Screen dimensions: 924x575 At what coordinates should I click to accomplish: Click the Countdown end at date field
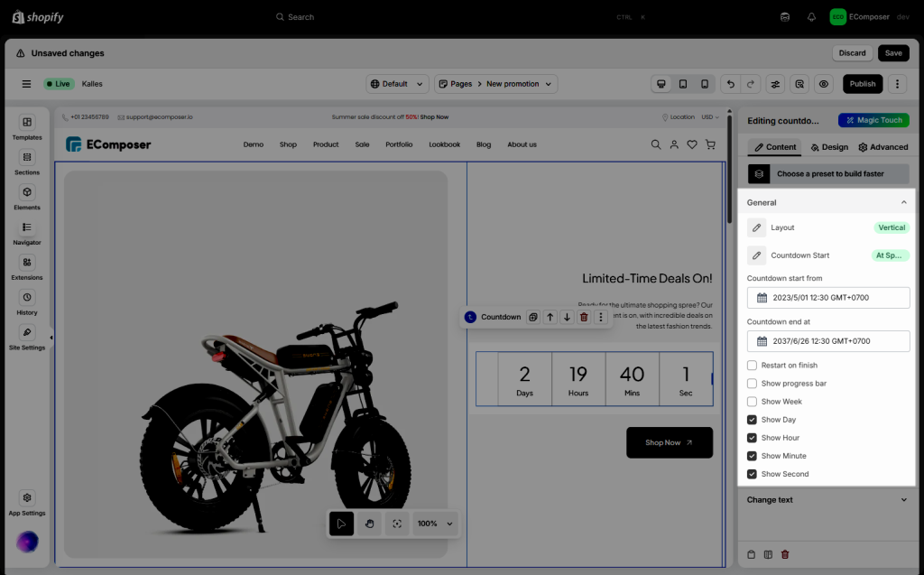(x=828, y=341)
